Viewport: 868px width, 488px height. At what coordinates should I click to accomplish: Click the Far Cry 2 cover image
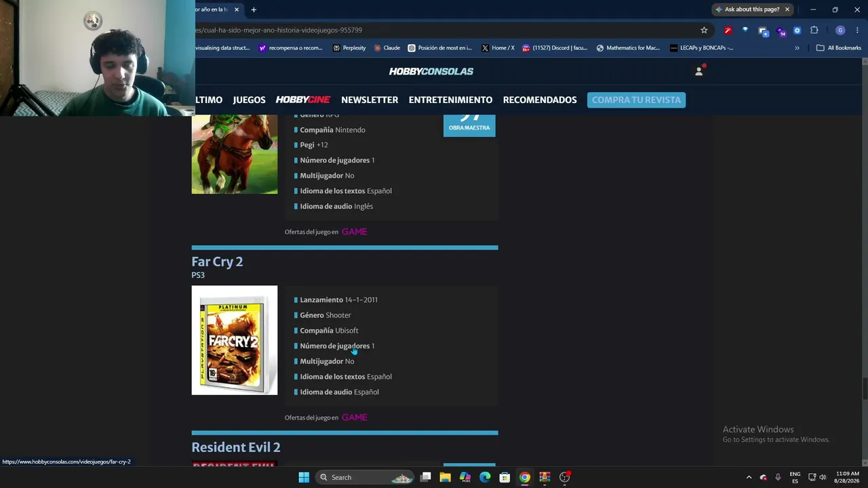click(x=235, y=340)
